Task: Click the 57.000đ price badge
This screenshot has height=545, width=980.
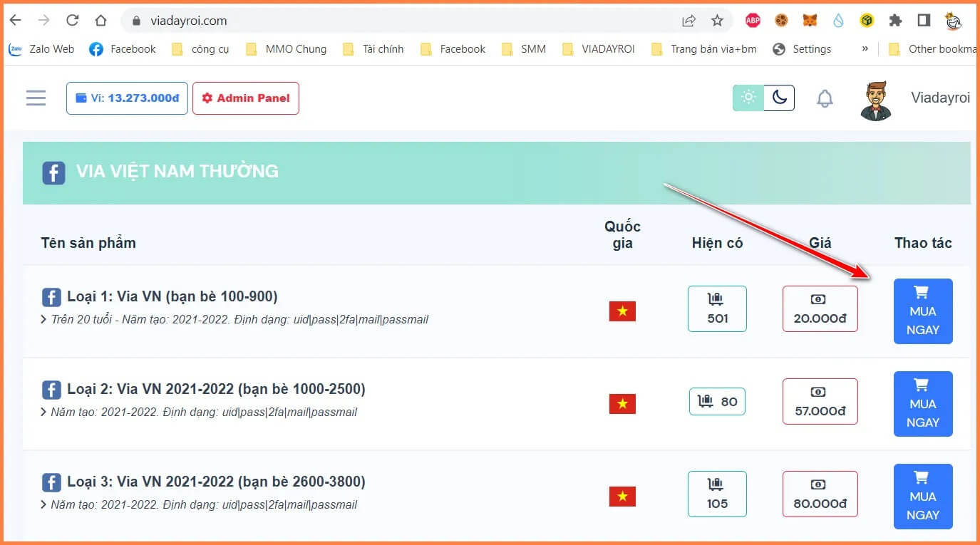Action: [820, 401]
